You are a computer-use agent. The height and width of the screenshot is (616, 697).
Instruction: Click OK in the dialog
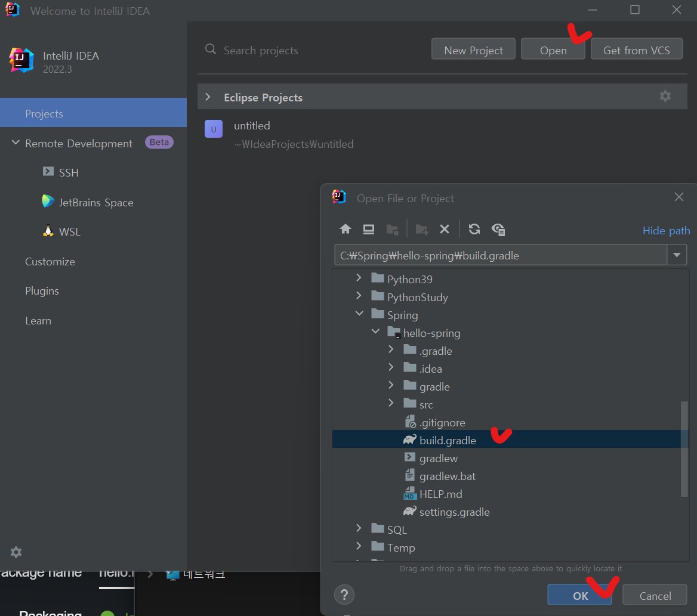pos(579,595)
